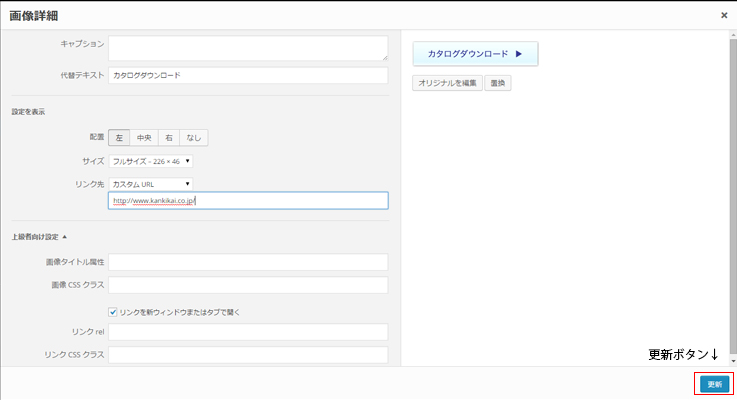Uncheck リンクを新ウィンドウまたはタブで開く checkbox
Image resolution: width=737 pixels, height=400 pixels.
[x=113, y=312]
